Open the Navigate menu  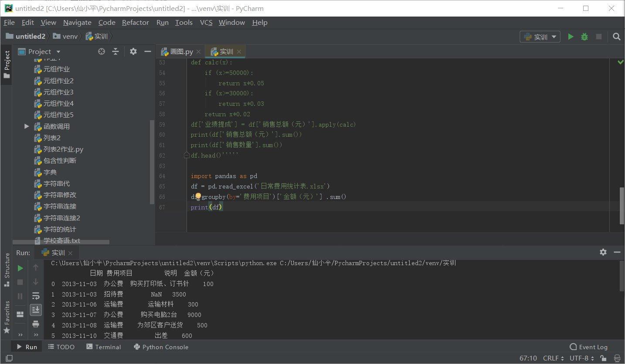[77, 22]
